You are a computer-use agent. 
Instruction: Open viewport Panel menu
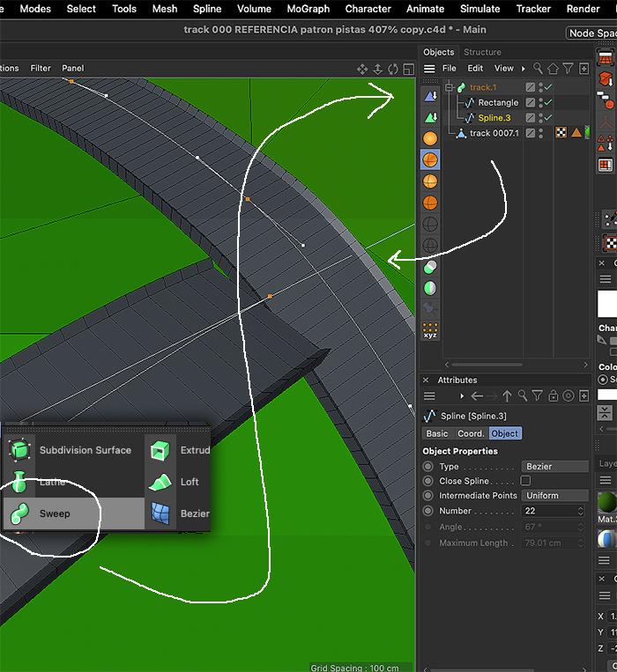73,68
